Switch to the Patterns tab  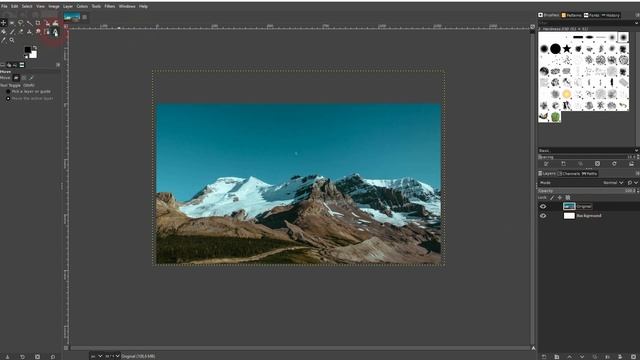[x=571, y=15]
